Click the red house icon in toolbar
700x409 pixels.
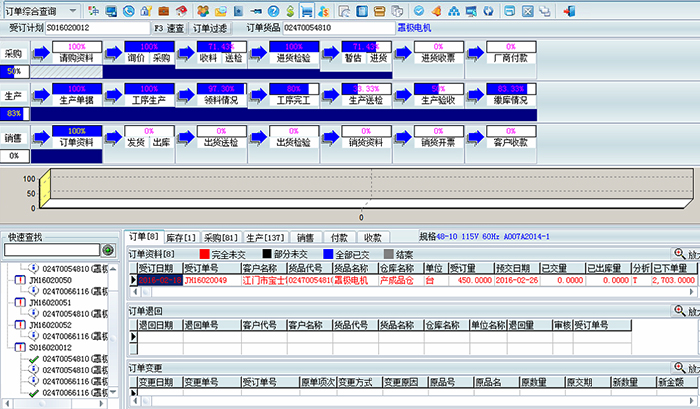(x=181, y=11)
